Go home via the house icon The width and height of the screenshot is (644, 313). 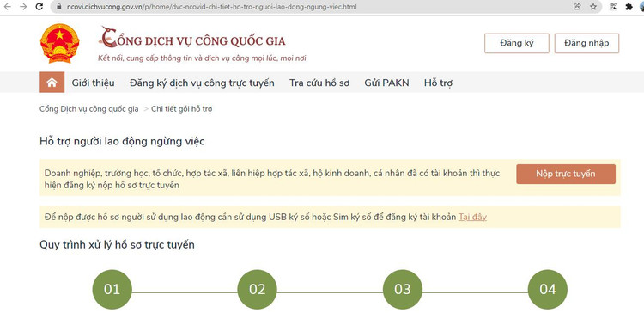point(52,83)
